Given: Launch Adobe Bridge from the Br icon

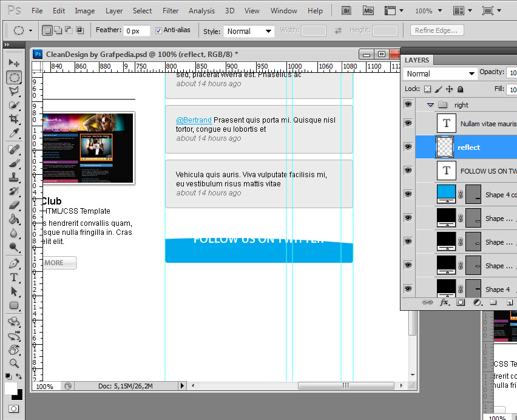Looking at the screenshot, I should click(x=346, y=11).
